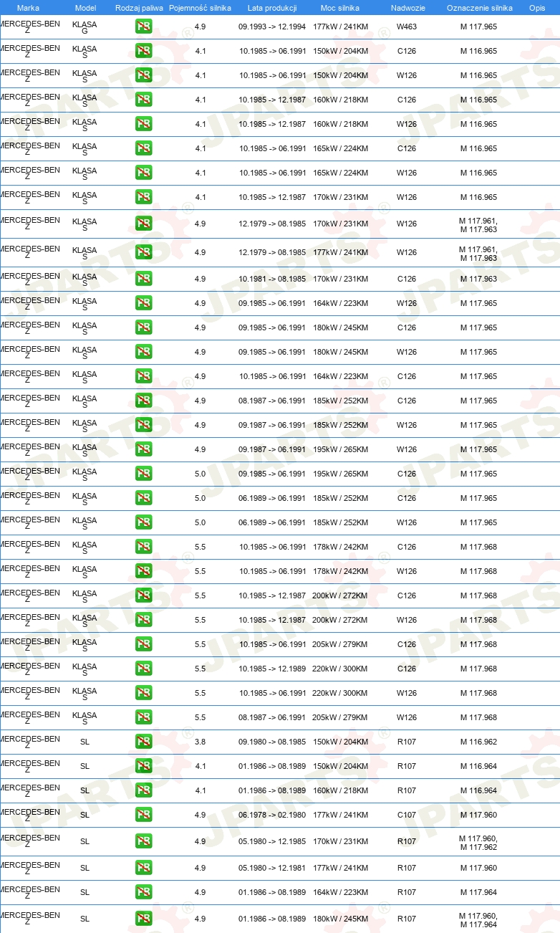Viewport: 560px width, 933px height.
Task: Click the PB fuel icon for the SL 4.9 170kW R107 row
Action: [x=143, y=842]
